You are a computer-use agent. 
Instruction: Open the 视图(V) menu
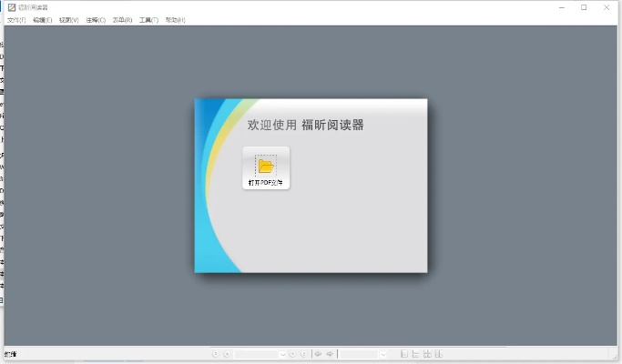(69, 19)
